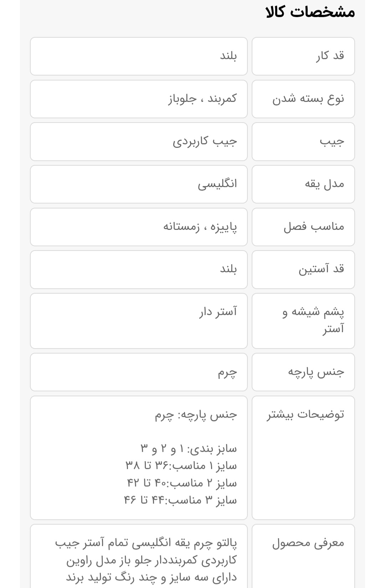Tap the سایز ۲ مناسب:۴۰ تا ۴۲ line

(x=182, y=483)
